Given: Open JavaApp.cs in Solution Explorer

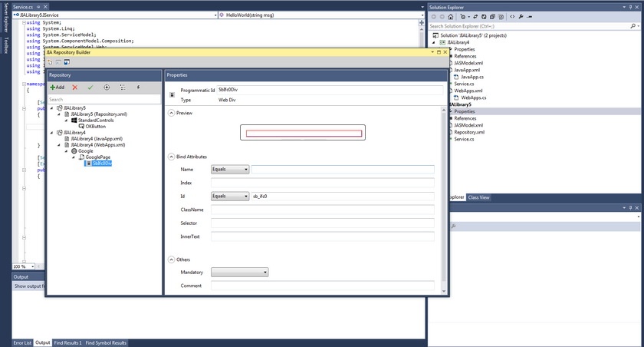Looking at the screenshot, I should pos(472,77).
